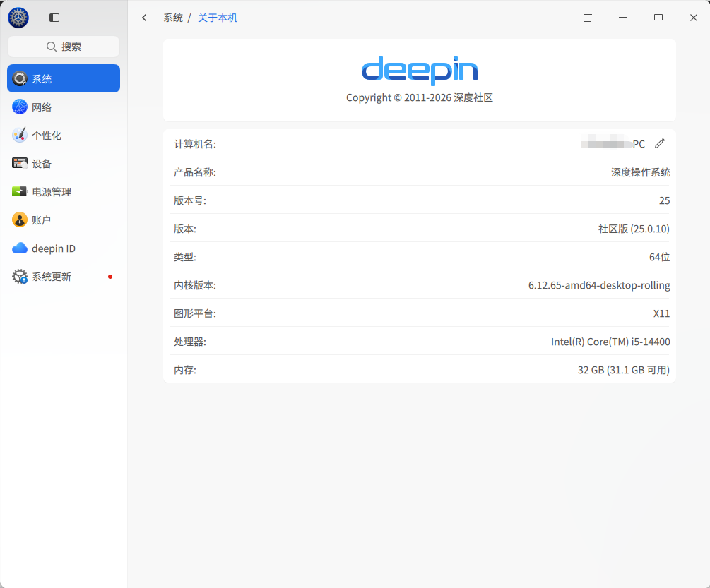Click the X11 graphics platform value

point(661,313)
